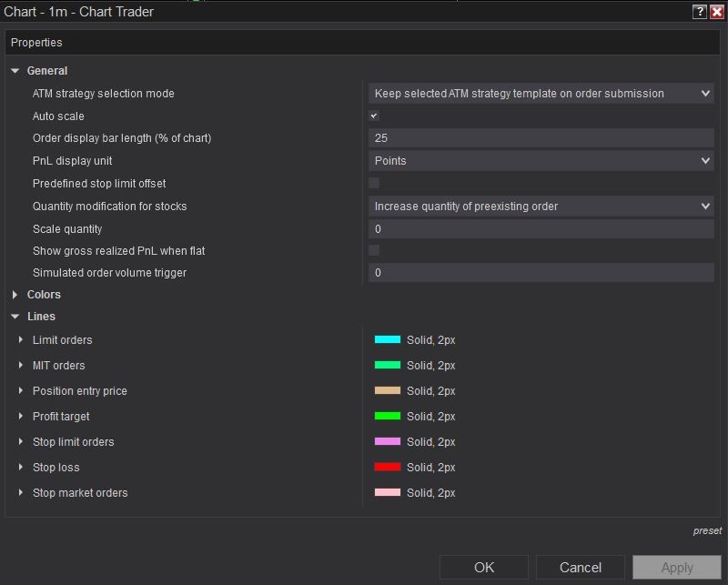The height and width of the screenshot is (585, 728).
Task: Expand Position entry price line settings
Action: [20, 391]
